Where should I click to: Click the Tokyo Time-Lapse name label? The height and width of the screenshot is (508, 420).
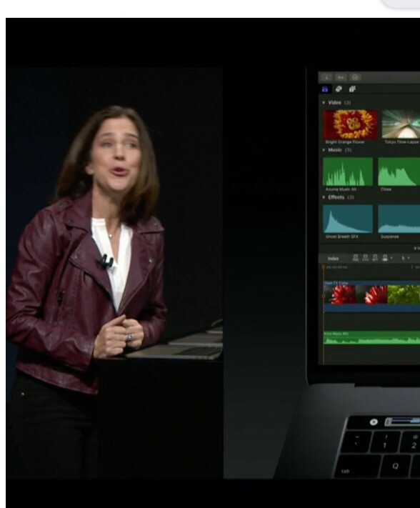[401, 142]
